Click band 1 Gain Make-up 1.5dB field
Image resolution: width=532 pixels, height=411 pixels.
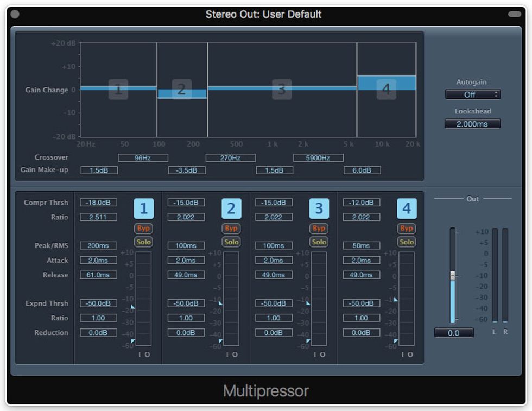[x=99, y=170]
